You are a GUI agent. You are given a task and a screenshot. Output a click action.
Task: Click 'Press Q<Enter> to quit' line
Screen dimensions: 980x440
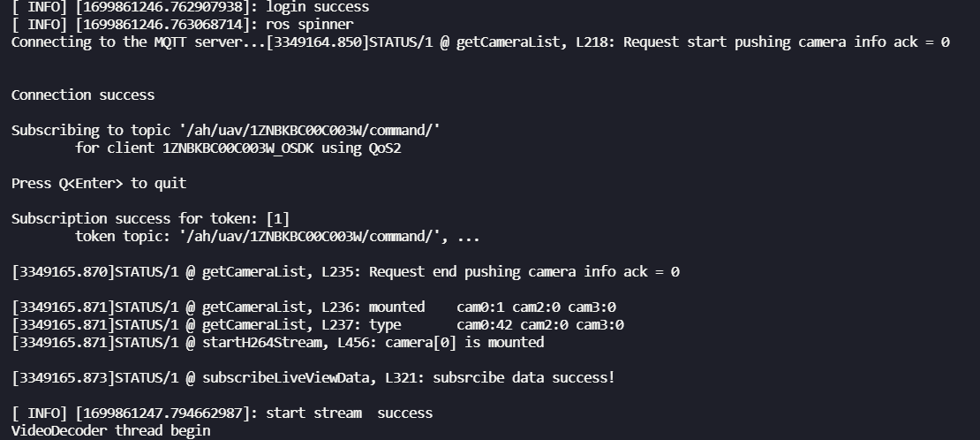[99, 184]
